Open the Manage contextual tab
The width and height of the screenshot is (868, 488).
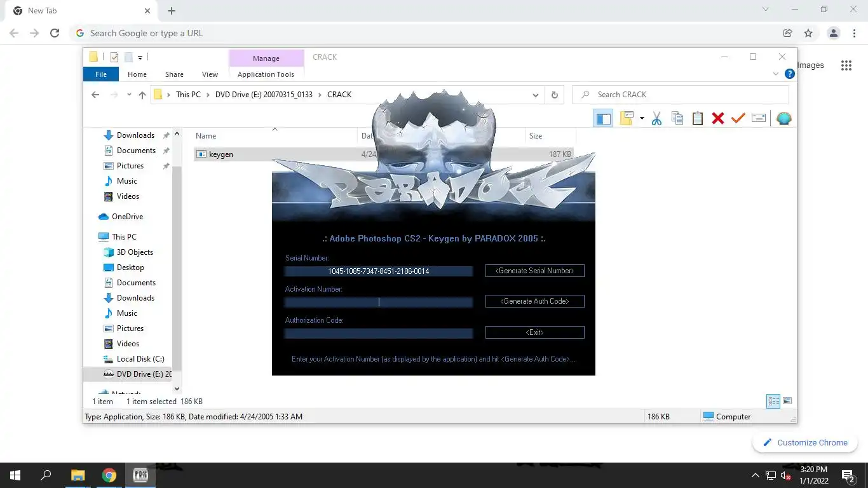(266, 58)
